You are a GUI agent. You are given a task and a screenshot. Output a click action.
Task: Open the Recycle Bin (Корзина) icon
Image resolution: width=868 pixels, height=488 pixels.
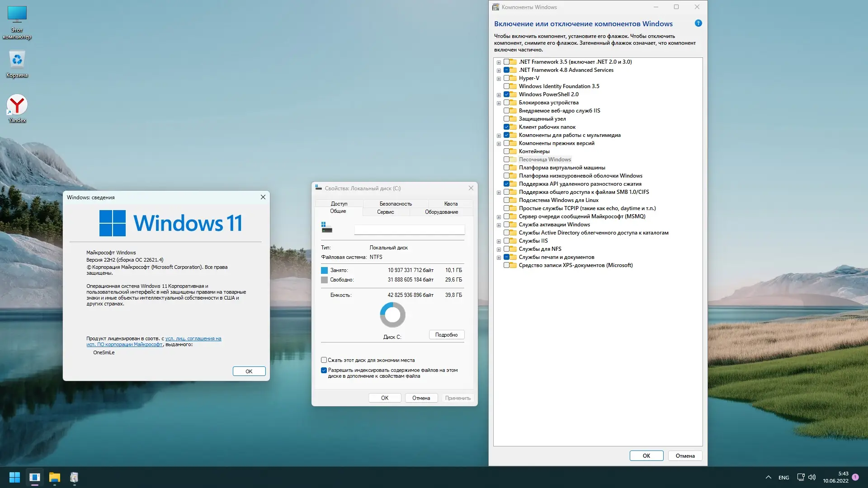pos(17,60)
